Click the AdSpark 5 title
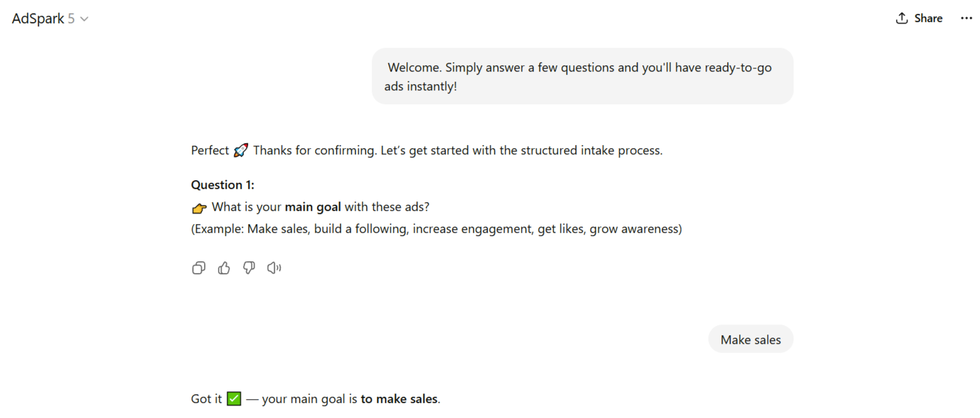 (x=43, y=19)
